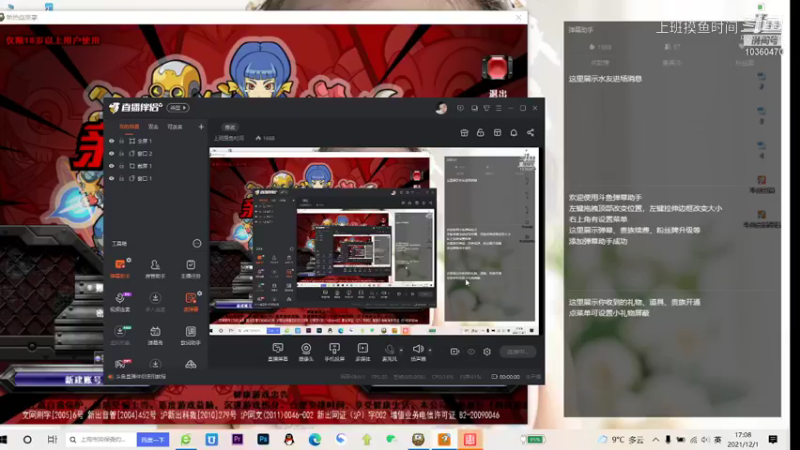The image size is (800, 450).
Task: Click the red 退出 button in the game window
Action: pos(497,74)
